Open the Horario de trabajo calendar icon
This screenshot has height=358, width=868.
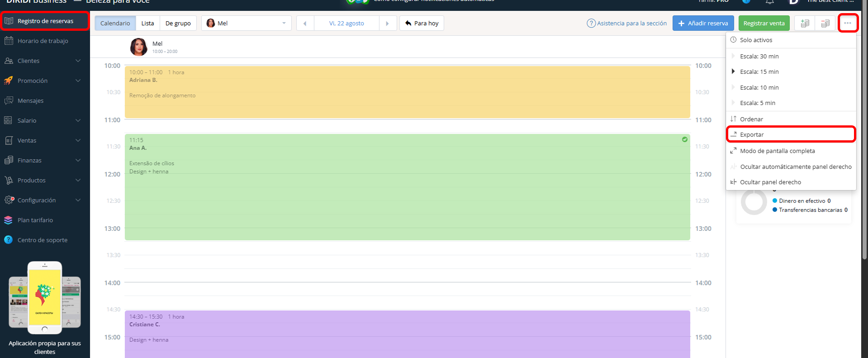point(9,41)
